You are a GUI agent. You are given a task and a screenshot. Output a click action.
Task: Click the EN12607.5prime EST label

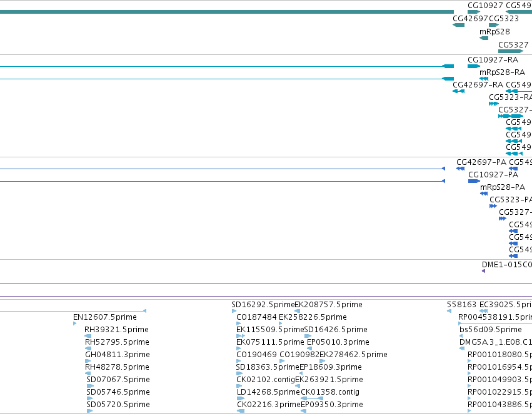[x=105, y=317]
